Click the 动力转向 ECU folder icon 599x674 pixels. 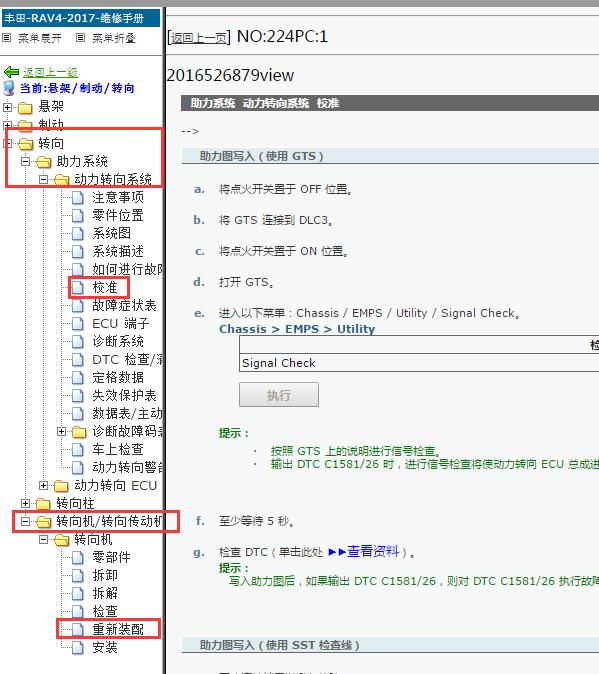[61, 486]
